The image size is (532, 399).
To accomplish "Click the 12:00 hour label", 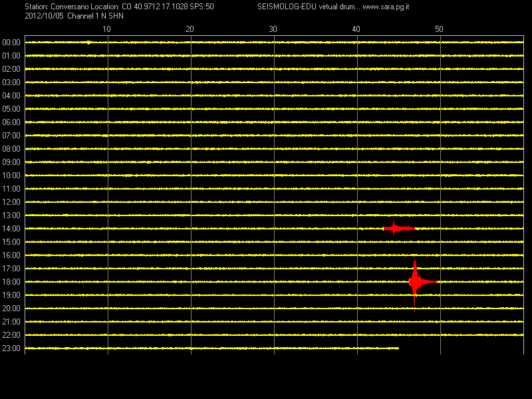I will coord(11,202).
